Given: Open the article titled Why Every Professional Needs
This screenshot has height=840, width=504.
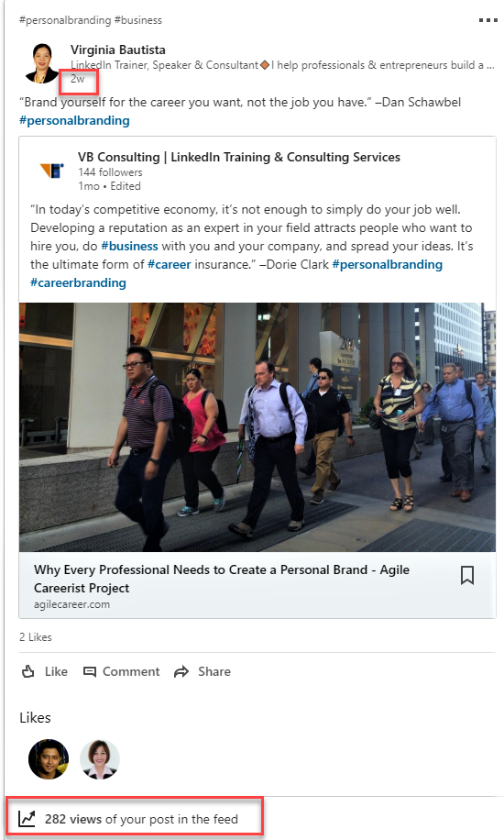Looking at the screenshot, I should 222,579.
